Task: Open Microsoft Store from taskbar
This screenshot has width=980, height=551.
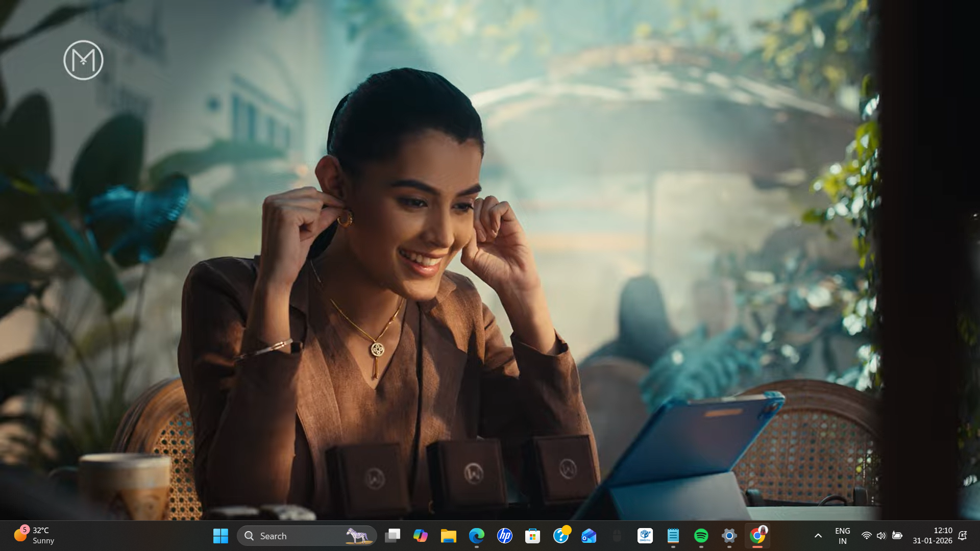Action: tap(533, 536)
